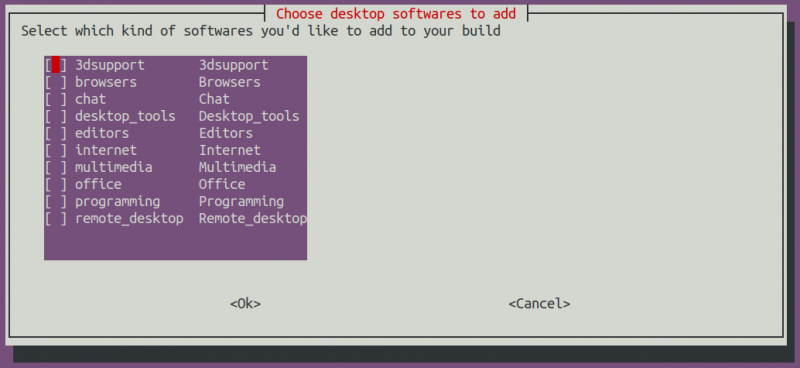Click the lowercase 'desktop_tools' tag text
This screenshot has width=800, height=368.
pos(125,116)
